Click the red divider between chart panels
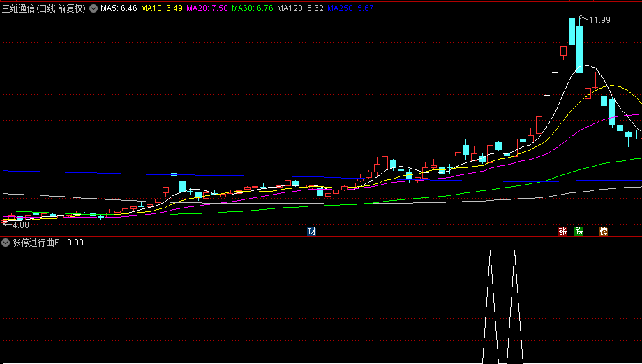Image resolution: width=642 pixels, height=364 pixels. tap(321, 236)
